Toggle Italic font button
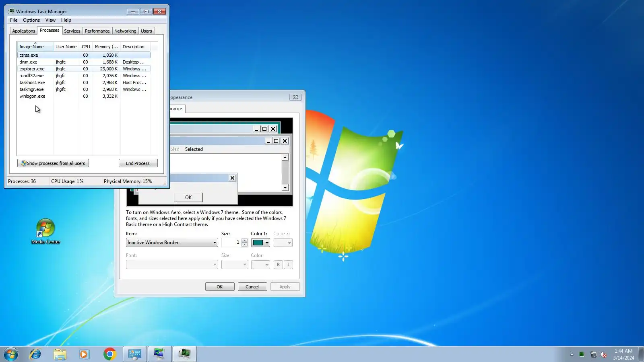This screenshot has width=644, height=362. coord(289,264)
